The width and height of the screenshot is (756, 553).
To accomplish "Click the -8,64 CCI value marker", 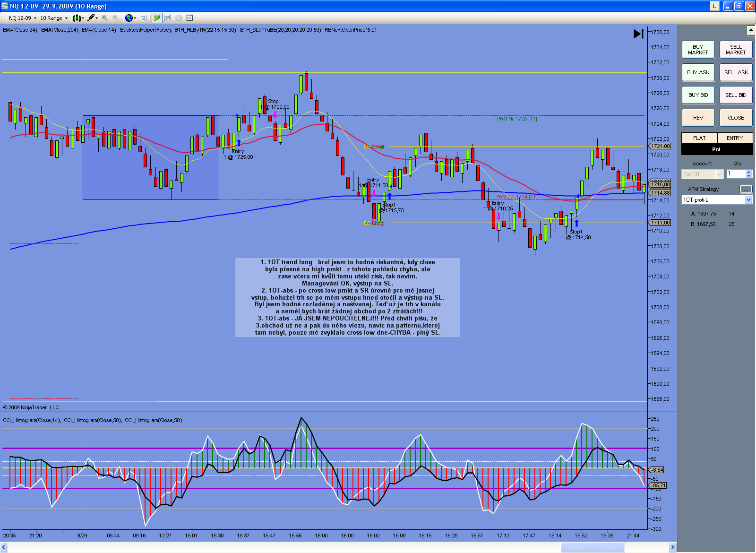I will pyautogui.click(x=657, y=470).
